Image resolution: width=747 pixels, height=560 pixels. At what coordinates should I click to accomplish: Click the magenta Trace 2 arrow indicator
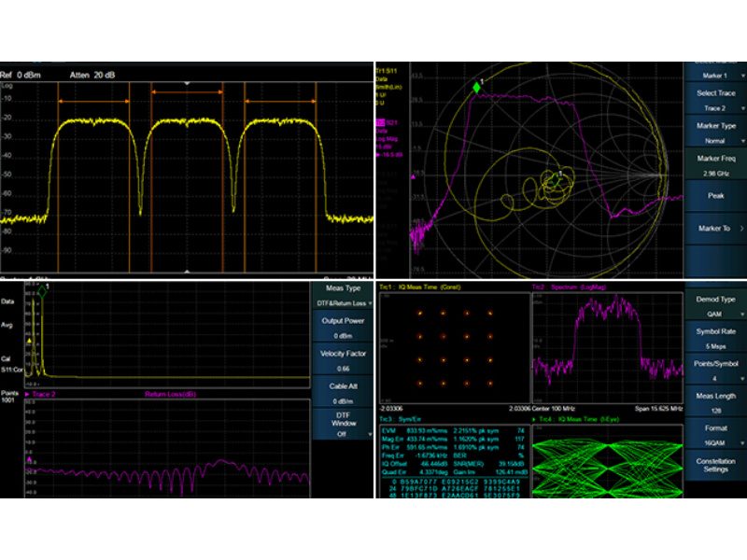coord(26,395)
